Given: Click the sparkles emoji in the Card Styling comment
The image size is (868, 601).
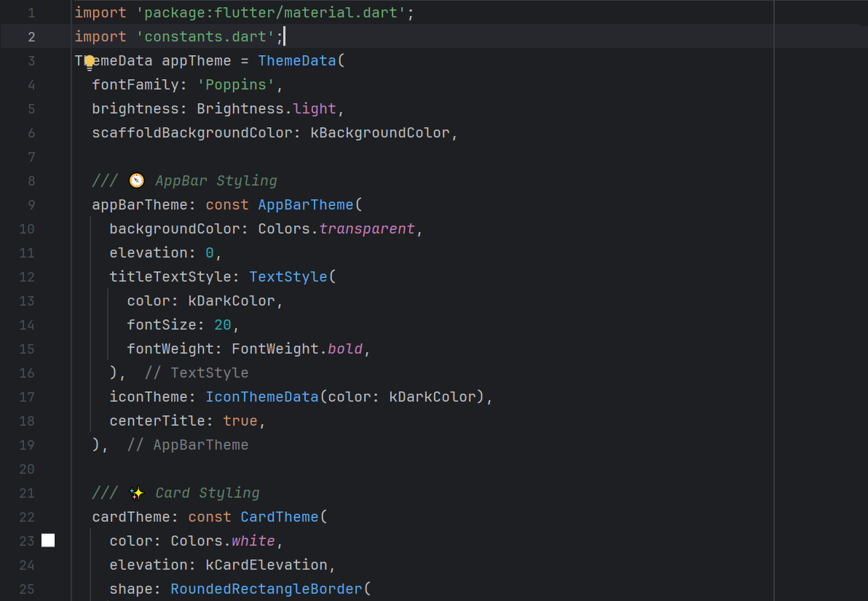Looking at the screenshot, I should (x=136, y=493).
